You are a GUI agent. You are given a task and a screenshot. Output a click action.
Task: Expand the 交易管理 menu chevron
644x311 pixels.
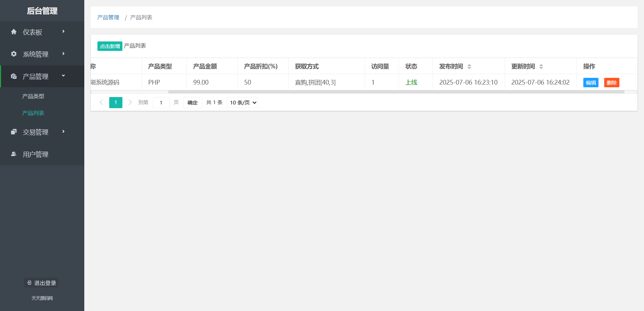coord(63,132)
